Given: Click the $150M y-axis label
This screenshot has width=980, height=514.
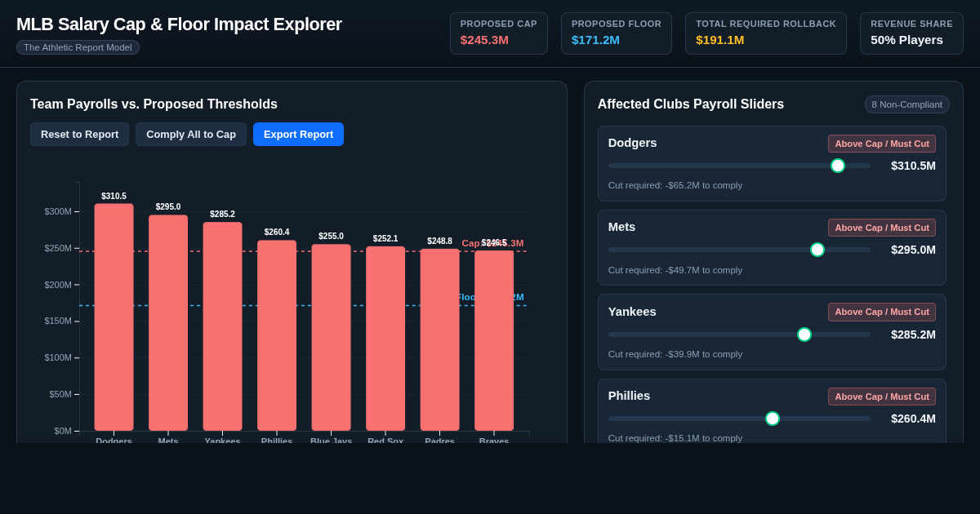Looking at the screenshot, I should point(58,321).
